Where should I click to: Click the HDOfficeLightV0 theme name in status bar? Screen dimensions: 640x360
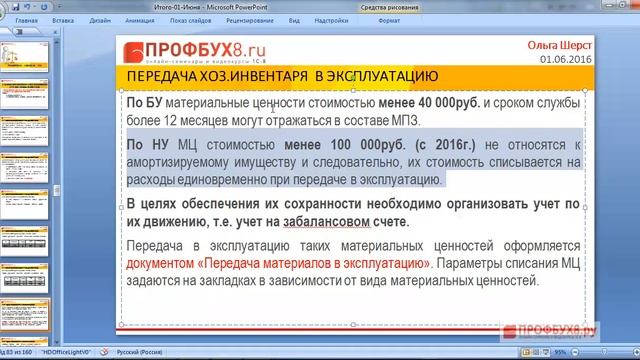coord(66,352)
